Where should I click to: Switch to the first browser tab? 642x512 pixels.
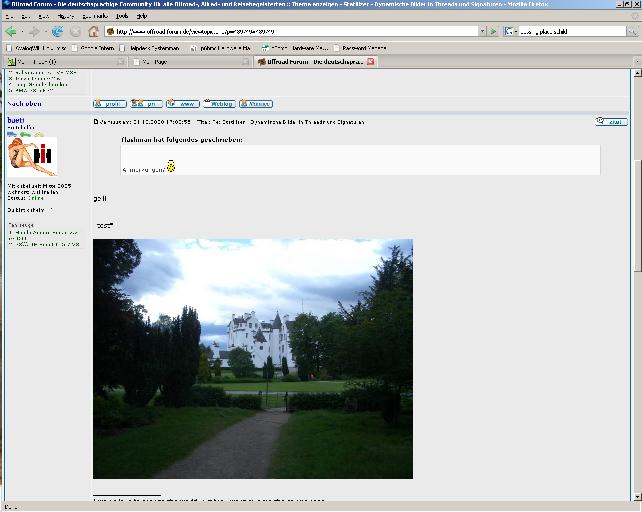pos(65,62)
